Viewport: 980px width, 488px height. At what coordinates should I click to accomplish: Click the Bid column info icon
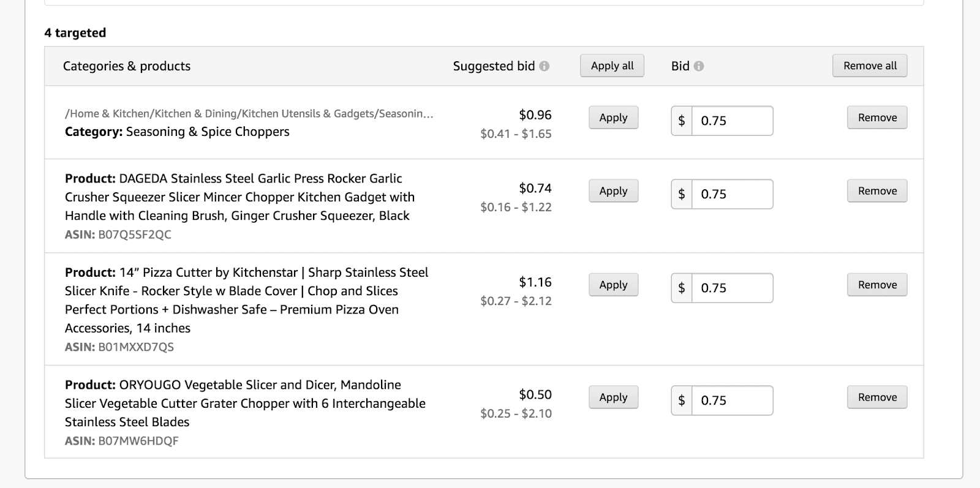pyautogui.click(x=700, y=66)
